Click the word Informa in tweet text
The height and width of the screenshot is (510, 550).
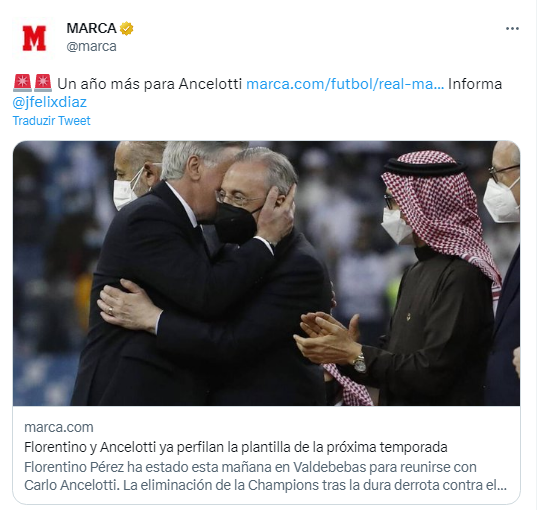point(475,84)
